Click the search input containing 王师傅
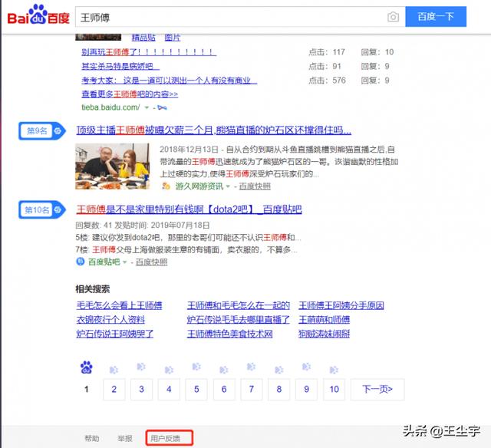This screenshot has width=491, height=448. tap(230, 17)
